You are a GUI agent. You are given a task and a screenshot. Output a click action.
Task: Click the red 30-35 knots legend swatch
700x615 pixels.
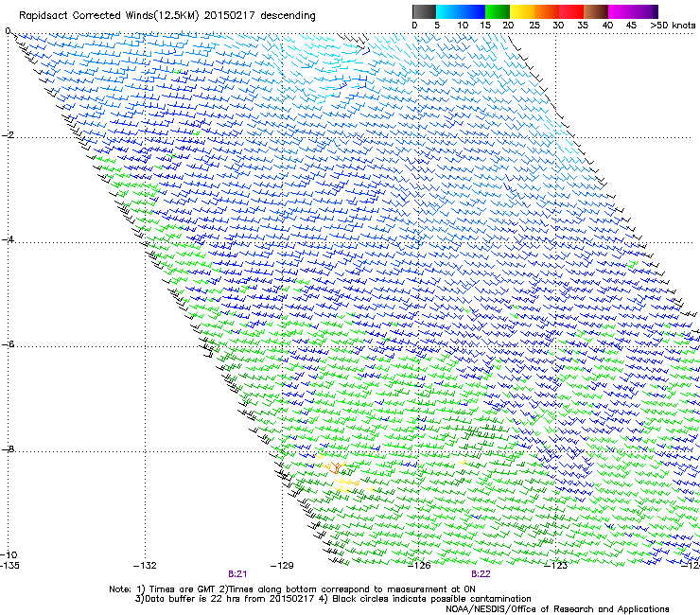(x=571, y=11)
